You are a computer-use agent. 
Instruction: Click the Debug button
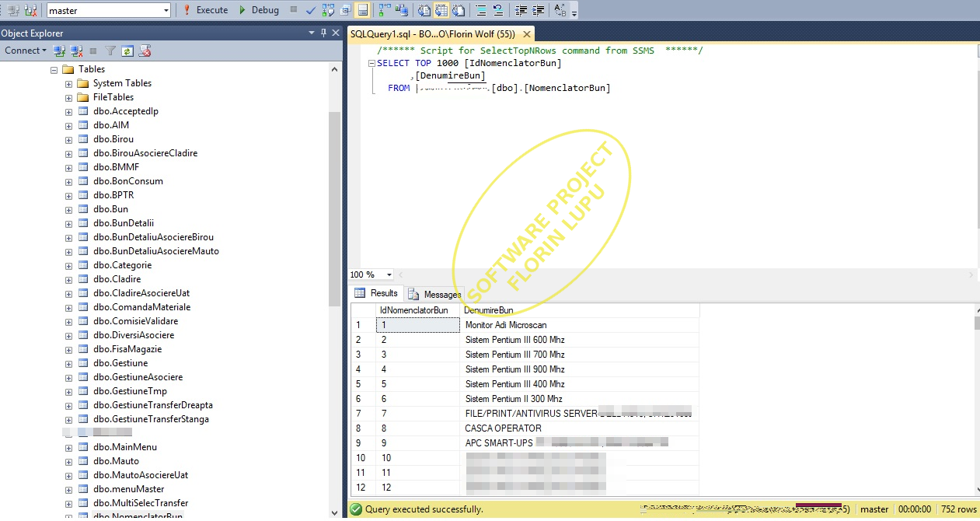click(259, 10)
